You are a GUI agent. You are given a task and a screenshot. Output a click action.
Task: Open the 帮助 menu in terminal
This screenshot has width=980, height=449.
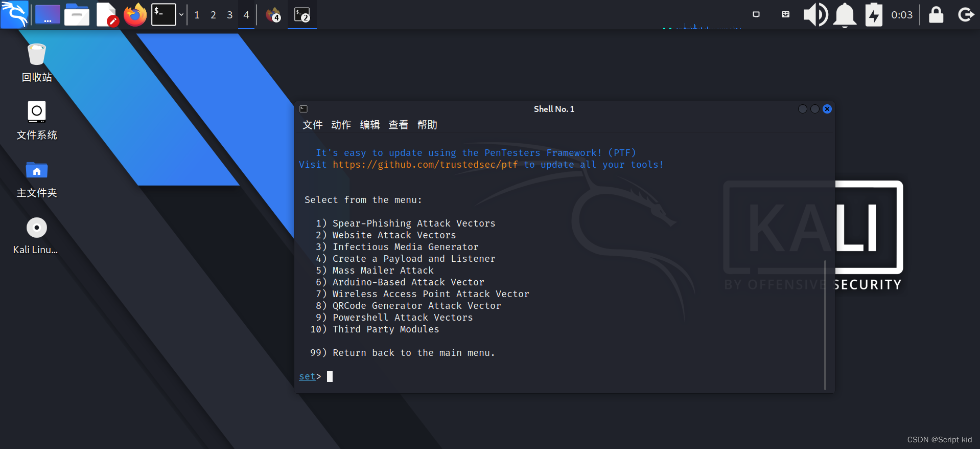point(427,125)
